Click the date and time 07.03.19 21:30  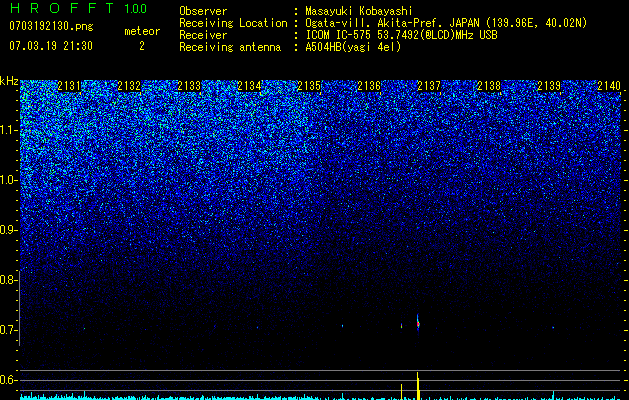pos(51,46)
